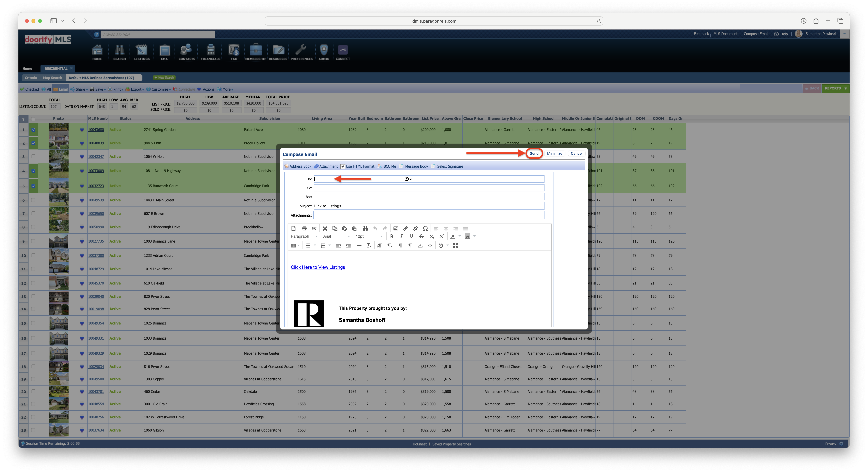The width and height of the screenshot is (868, 472).
Task: Open the Arial font family dropdown
Action: (x=336, y=236)
